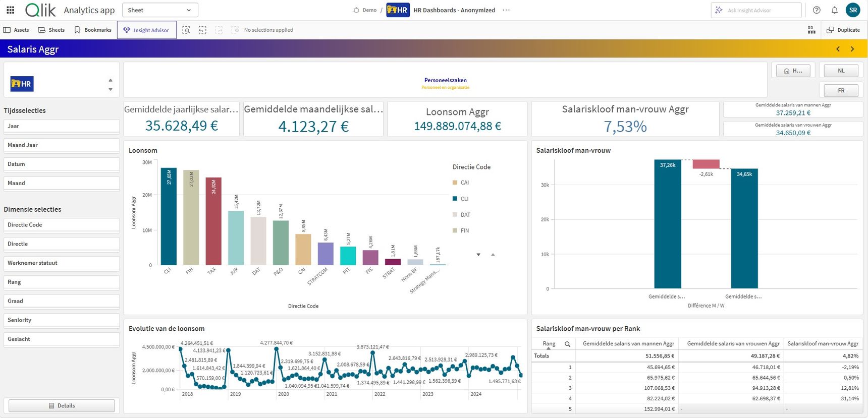Toggle the Insight Advisor panel

147,30
